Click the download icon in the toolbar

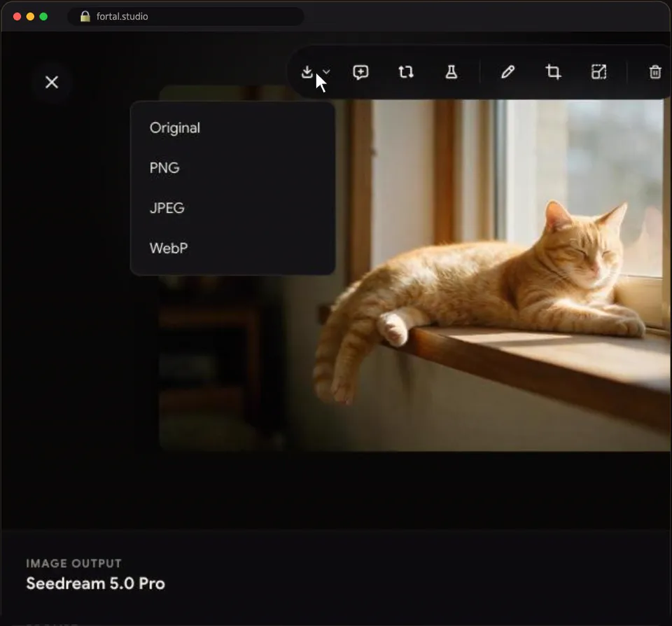click(x=307, y=71)
